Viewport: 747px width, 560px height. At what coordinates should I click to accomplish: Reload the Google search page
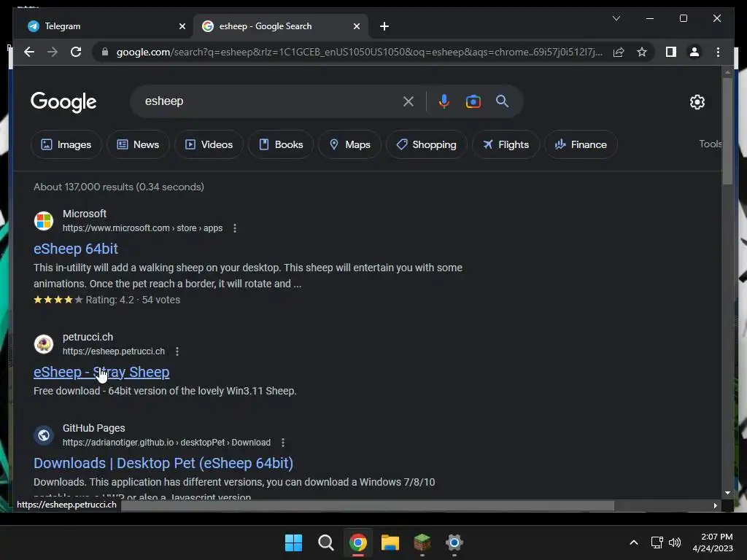click(x=76, y=52)
